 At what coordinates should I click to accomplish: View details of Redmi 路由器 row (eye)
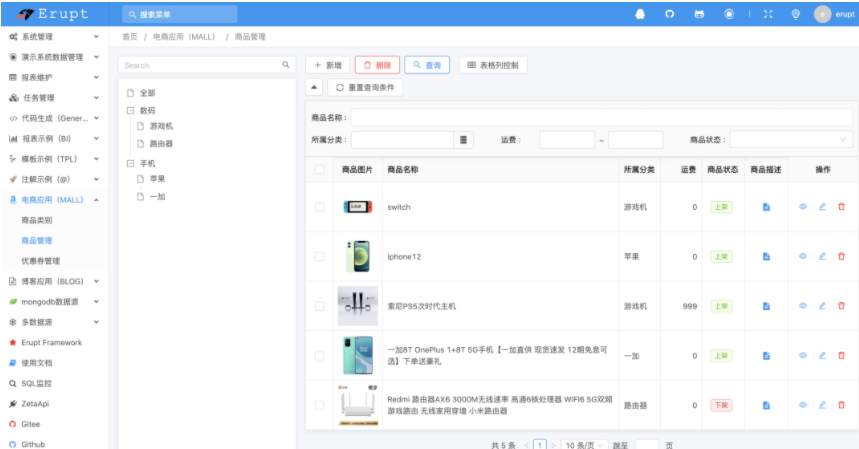pyautogui.click(x=803, y=405)
